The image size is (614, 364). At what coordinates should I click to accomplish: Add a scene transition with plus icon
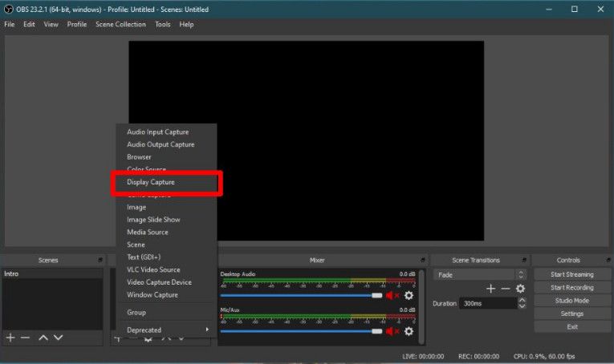point(490,289)
